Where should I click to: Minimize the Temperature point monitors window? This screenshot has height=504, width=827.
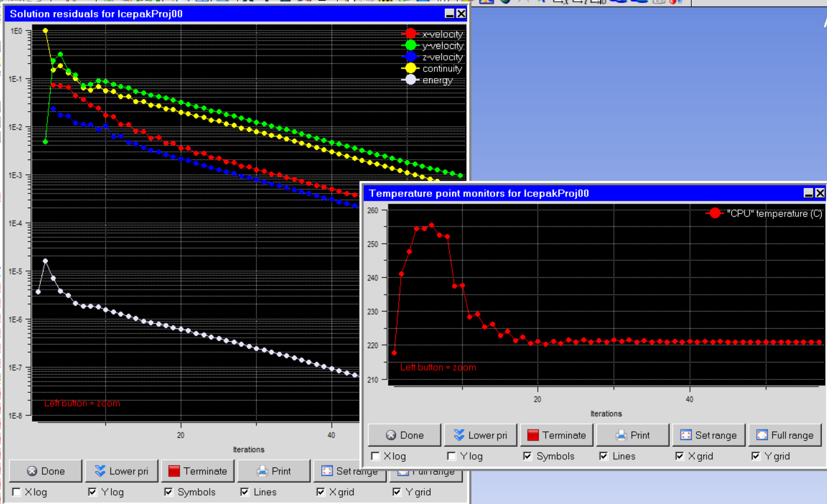coord(808,193)
